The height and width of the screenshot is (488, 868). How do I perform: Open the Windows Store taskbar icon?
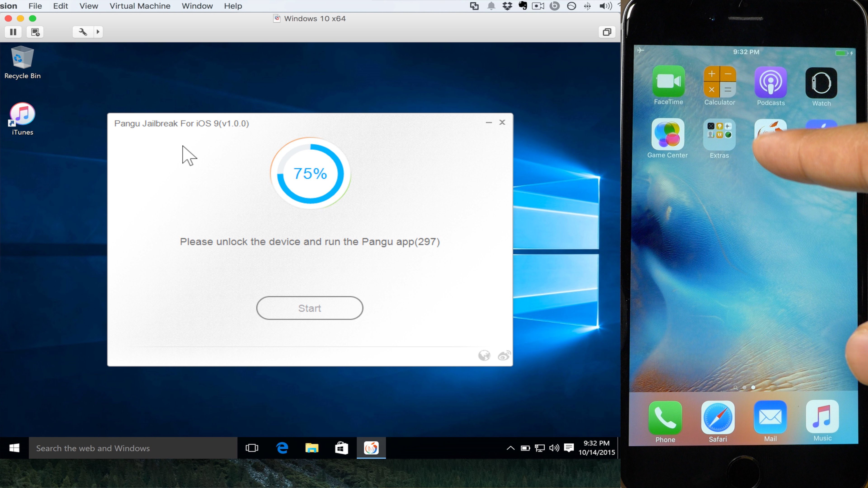pos(341,448)
